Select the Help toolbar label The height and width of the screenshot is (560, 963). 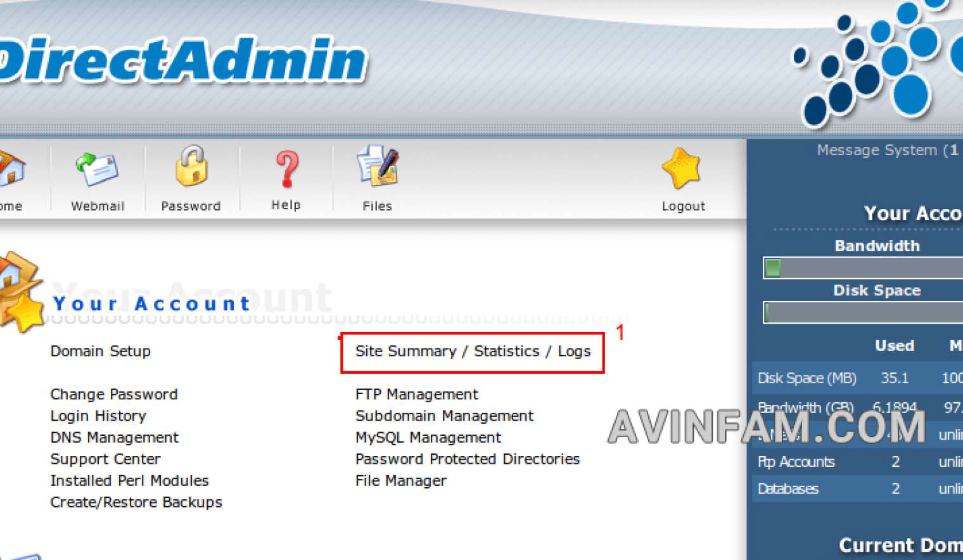click(x=286, y=205)
